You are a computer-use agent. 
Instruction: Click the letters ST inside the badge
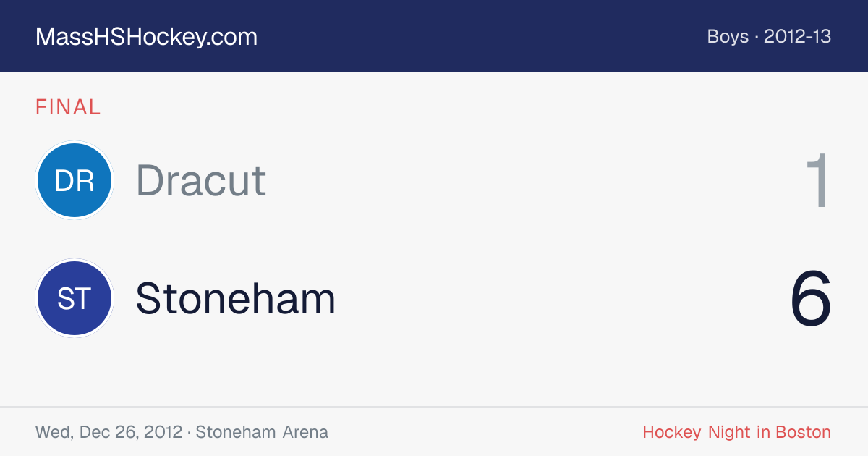(x=75, y=298)
